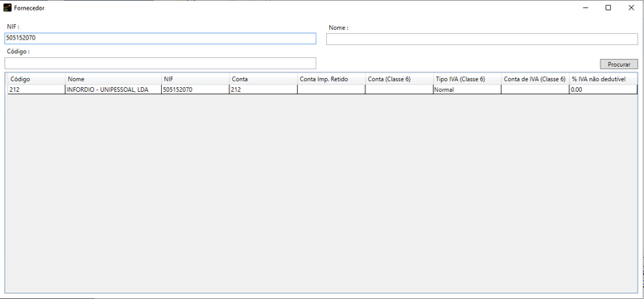Click the 0.00 IVA percentage cell
The image size is (644, 299).
click(x=603, y=89)
